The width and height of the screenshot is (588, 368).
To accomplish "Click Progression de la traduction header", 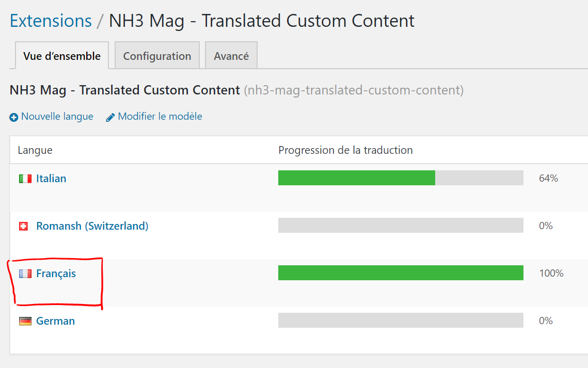I will pyautogui.click(x=345, y=150).
